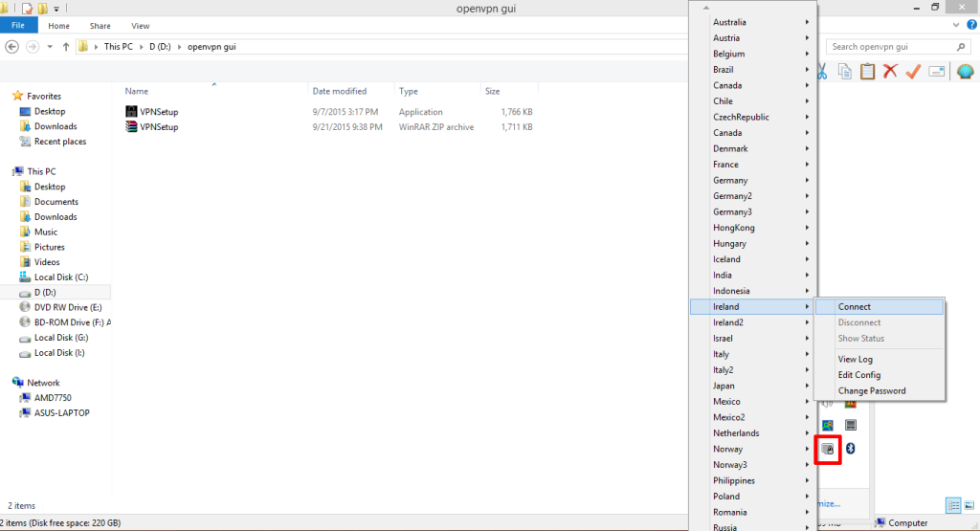Click the orange checkmark toolbar icon
Viewport: 980px width, 531px height.
[x=913, y=71]
